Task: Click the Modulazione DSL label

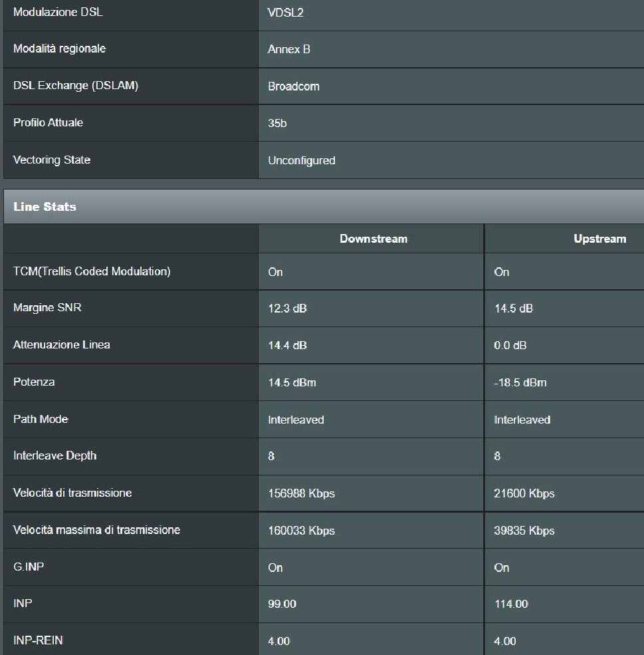Action: [58, 12]
